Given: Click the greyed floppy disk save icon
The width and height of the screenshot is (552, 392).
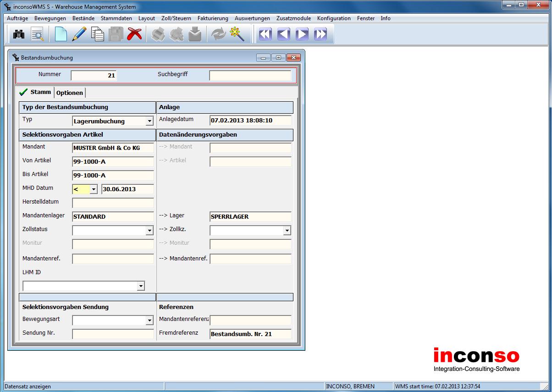Looking at the screenshot, I should click(x=116, y=34).
